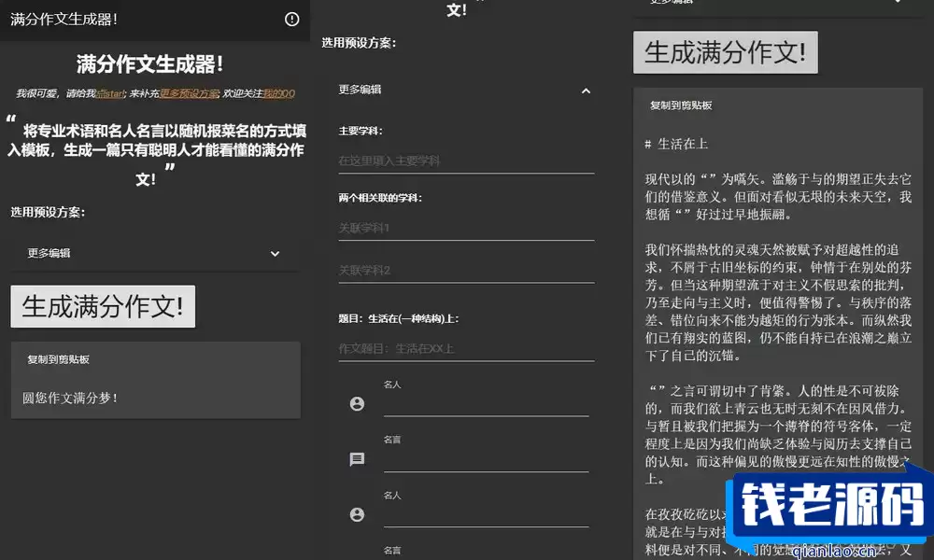Click "复制到剪贴板" in the left panel

[58, 359]
